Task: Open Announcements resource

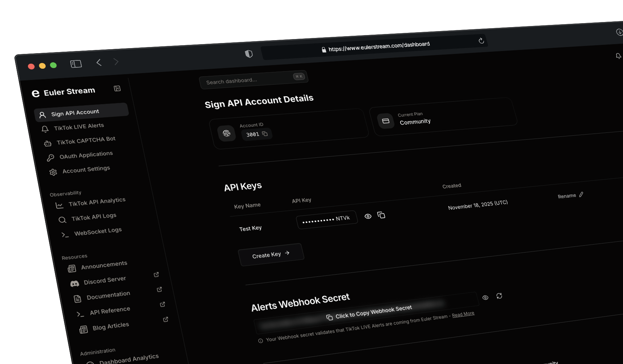Action: (x=104, y=265)
